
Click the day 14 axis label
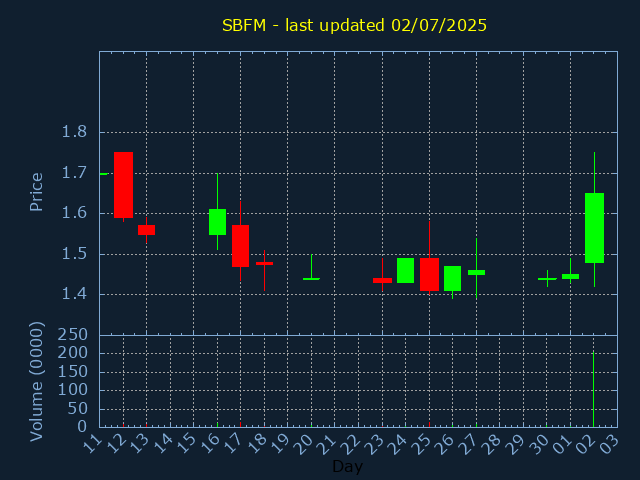click(x=163, y=443)
